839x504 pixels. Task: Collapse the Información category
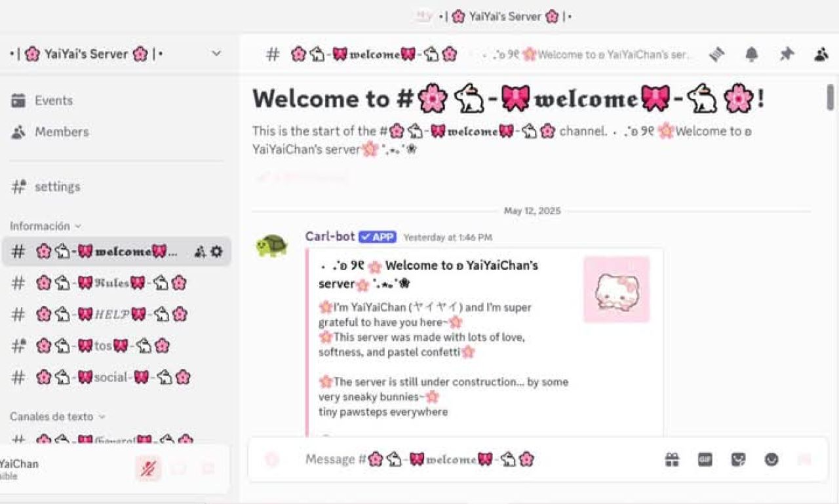click(x=45, y=226)
